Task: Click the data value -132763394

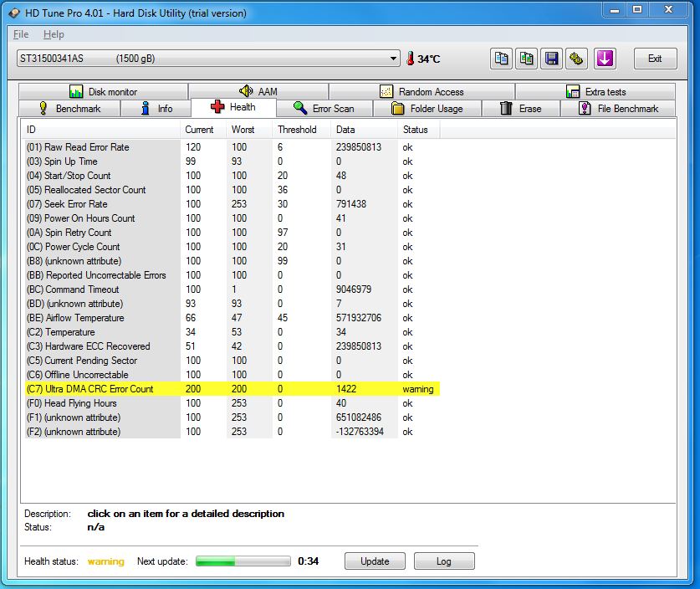Action: tap(360, 432)
